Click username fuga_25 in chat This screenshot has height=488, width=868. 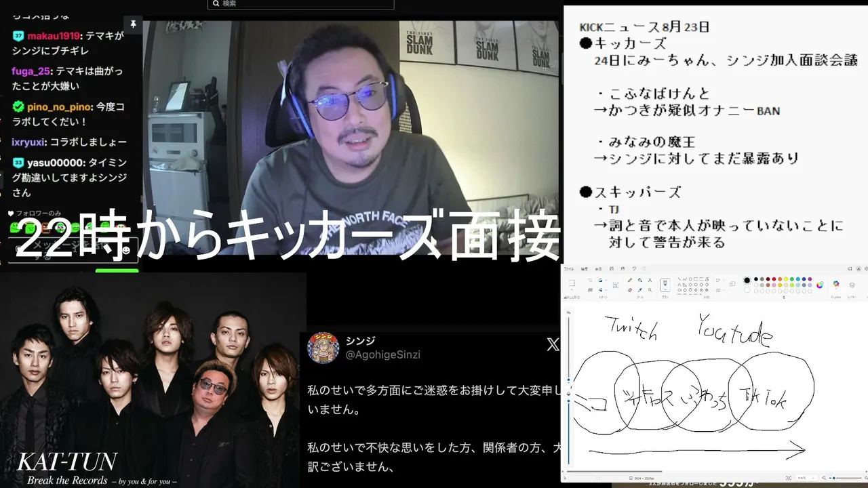point(29,70)
